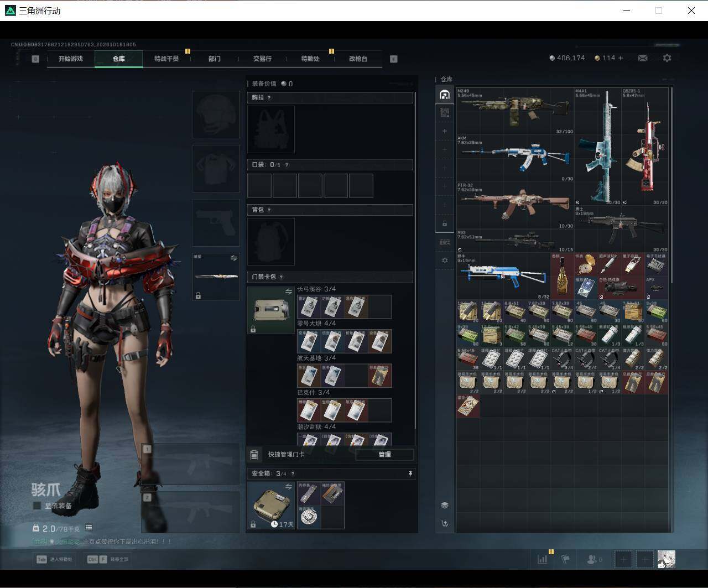
Task: Select the main stash storage icon
Action: click(444, 95)
